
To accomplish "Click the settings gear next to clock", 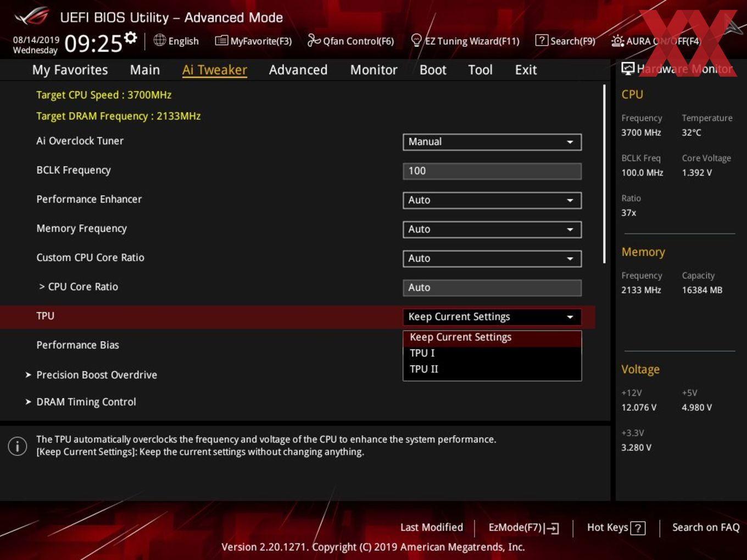I will tap(131, 37).
